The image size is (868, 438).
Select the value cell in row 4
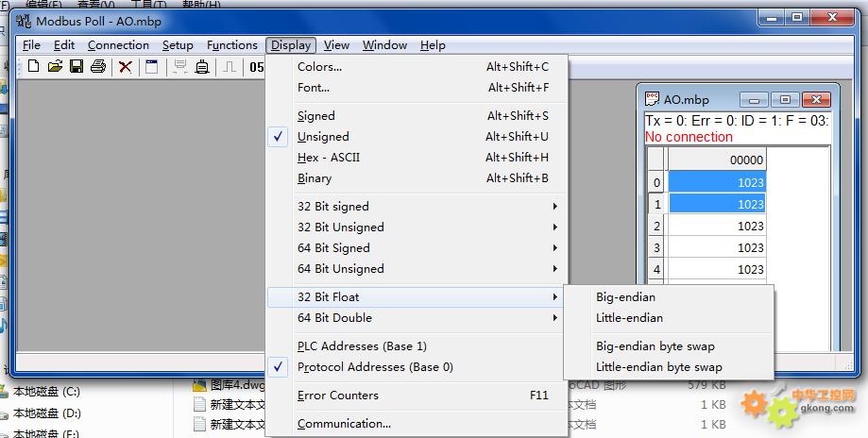717,269
